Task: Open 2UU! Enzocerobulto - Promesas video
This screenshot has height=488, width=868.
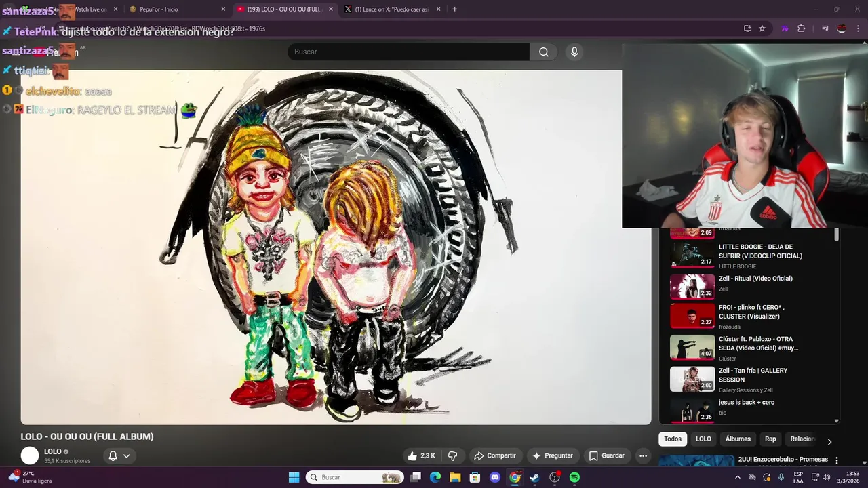Action: point(783,460)
